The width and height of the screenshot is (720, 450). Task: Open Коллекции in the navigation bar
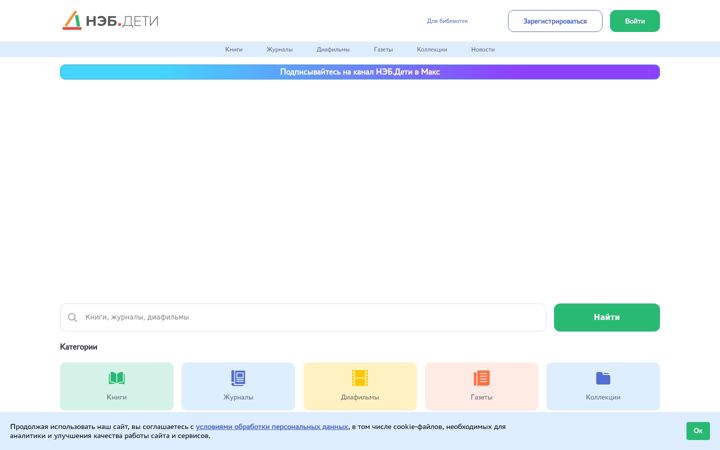432,49
